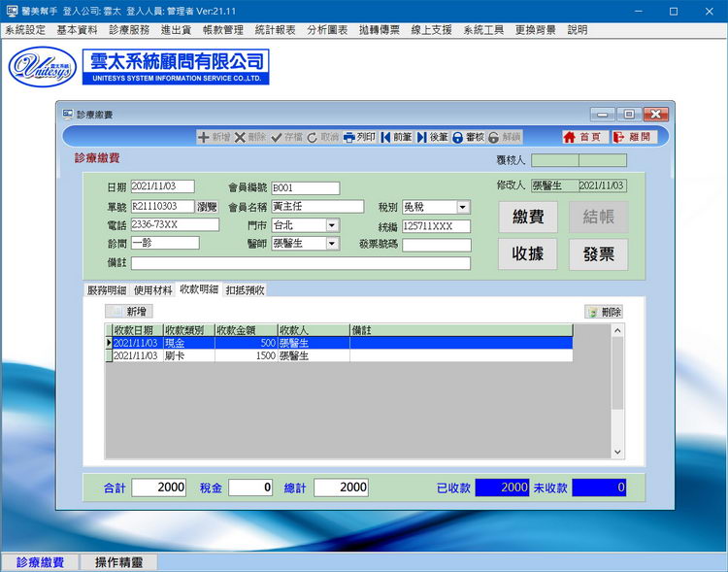Click the 會員編號 field
728x572 pixels.
[306, 188]
